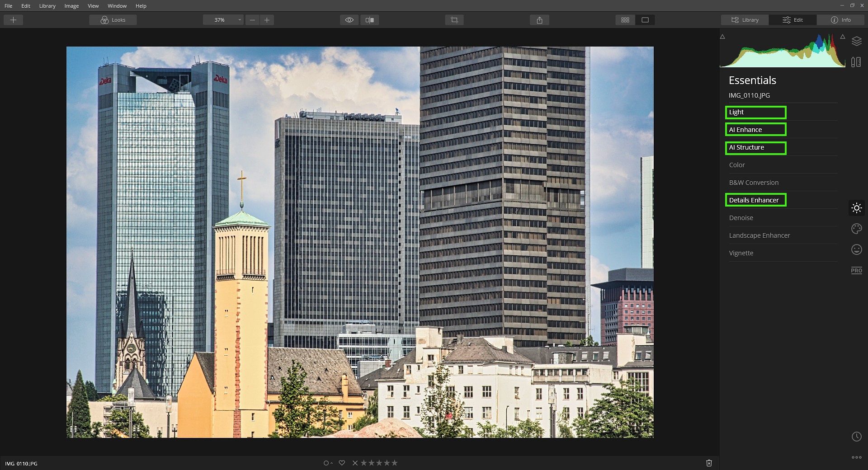The image size is (868, 470).
Task: Open the Library menu in menu bar
Action: coord(47,6)
